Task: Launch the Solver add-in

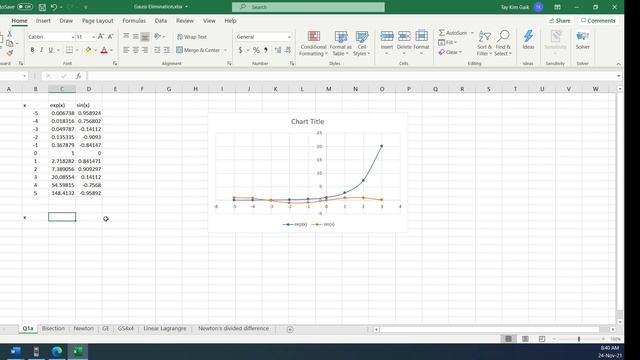Action: click(582, 40)
